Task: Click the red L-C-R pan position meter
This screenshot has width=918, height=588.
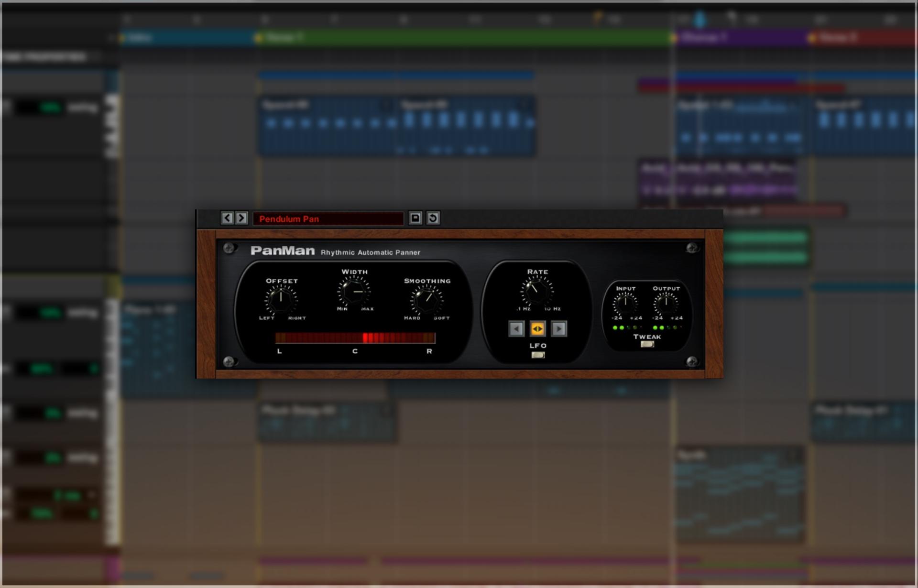Action: 355,338
